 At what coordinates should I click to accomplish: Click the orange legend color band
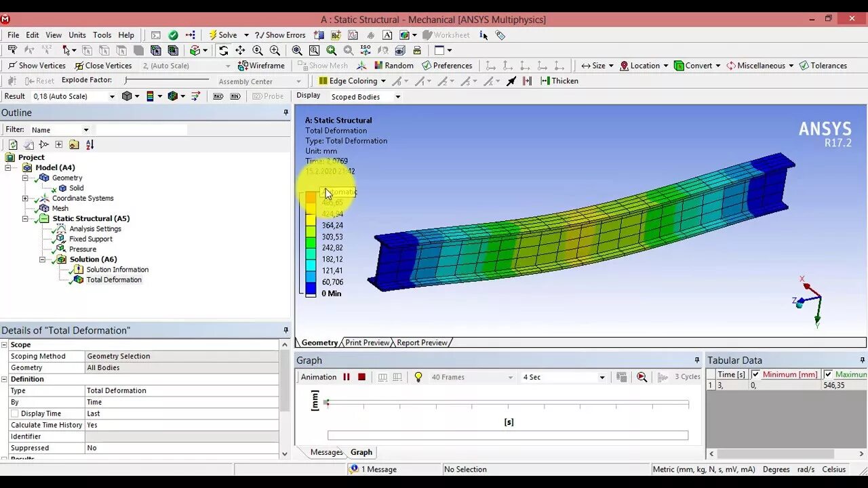pos(311,197)
